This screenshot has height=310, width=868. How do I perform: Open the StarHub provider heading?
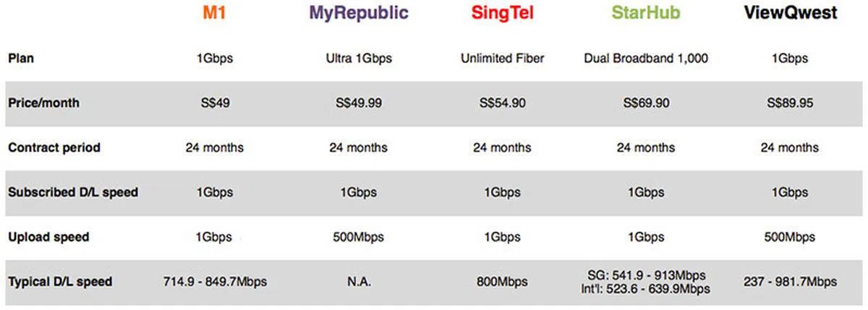pos(645,13)
